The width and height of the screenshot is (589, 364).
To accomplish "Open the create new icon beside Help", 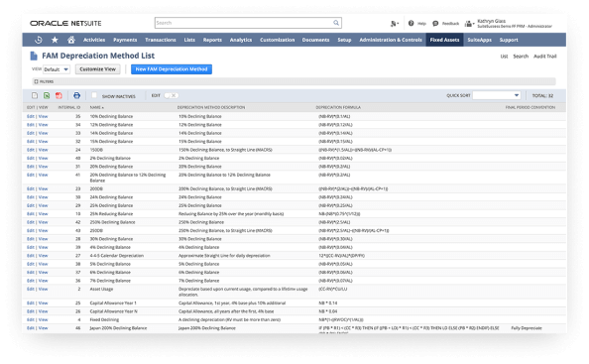I will click(394, 24).
